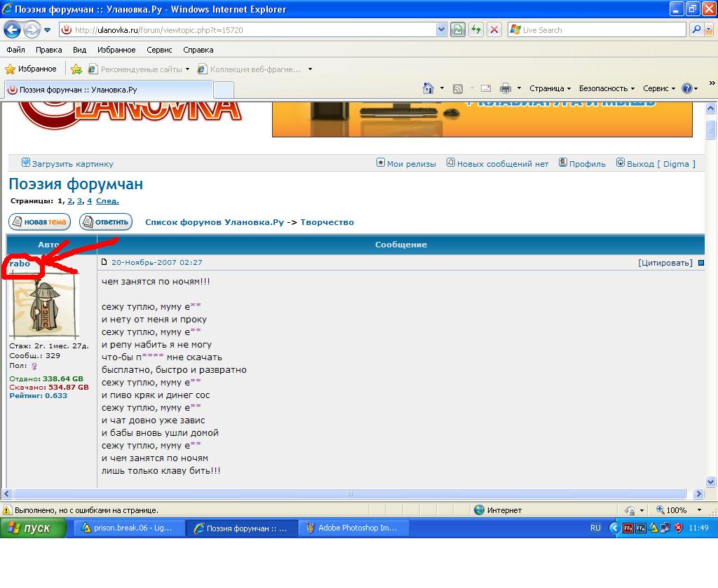Click the Home page icon

[x=428, y=88]
